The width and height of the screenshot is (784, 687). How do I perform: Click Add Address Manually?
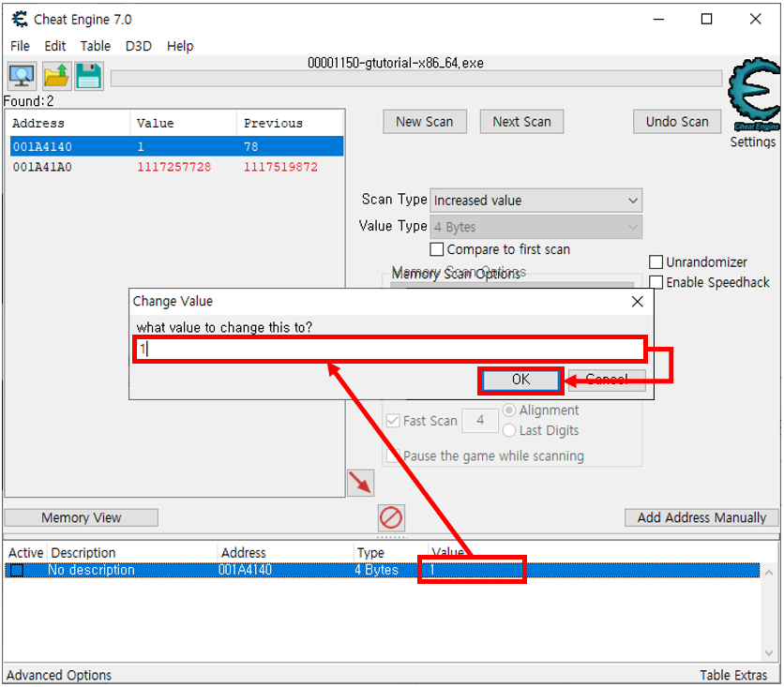coord(701,517)
